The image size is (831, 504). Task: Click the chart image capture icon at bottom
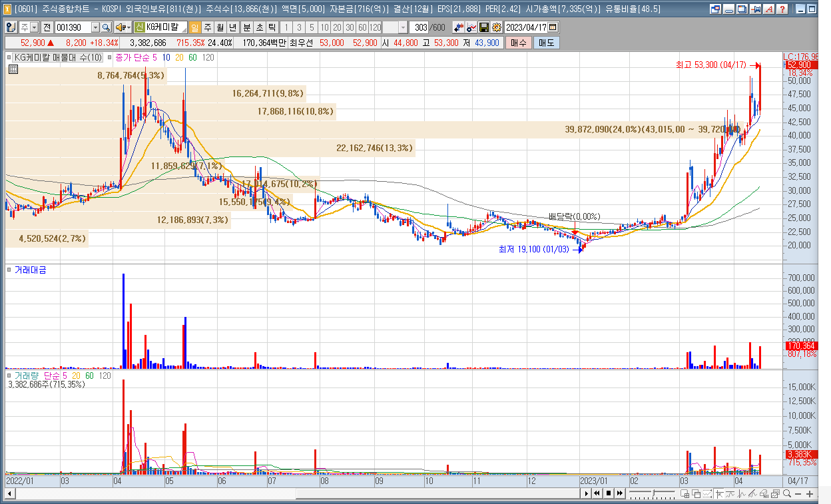pos(775,493)
